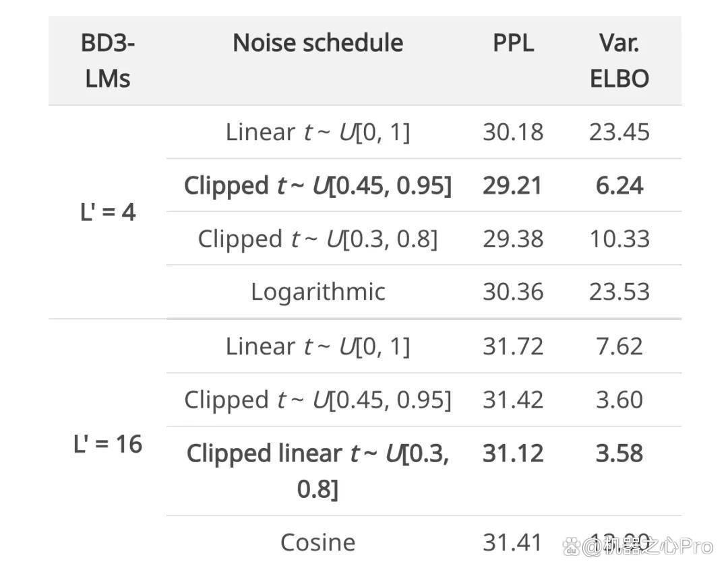Click the Cosine schedule cell
Screen dimensions: 728x572
(x=318, y=542)
